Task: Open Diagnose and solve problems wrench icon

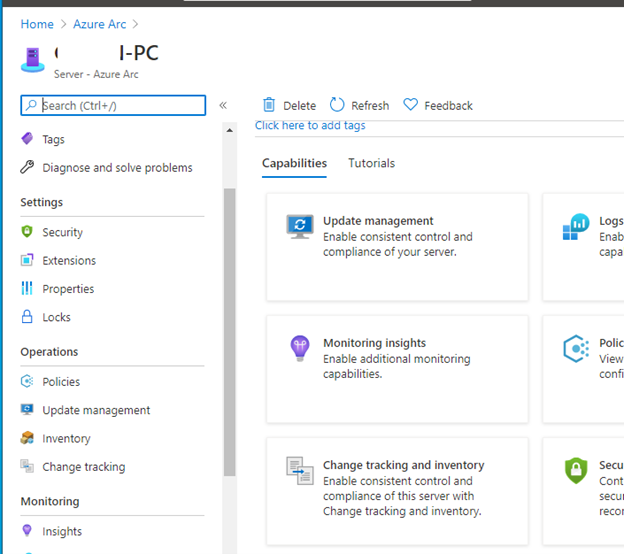Action: pyautogui.click(x=27, y=167)
